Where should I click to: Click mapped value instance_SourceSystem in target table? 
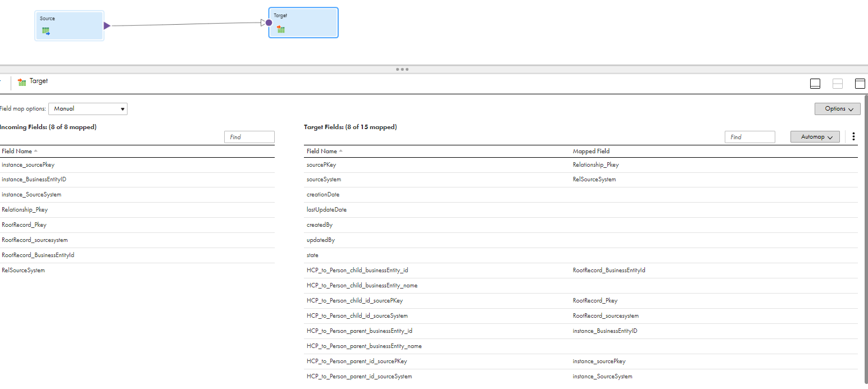(602, 377)
